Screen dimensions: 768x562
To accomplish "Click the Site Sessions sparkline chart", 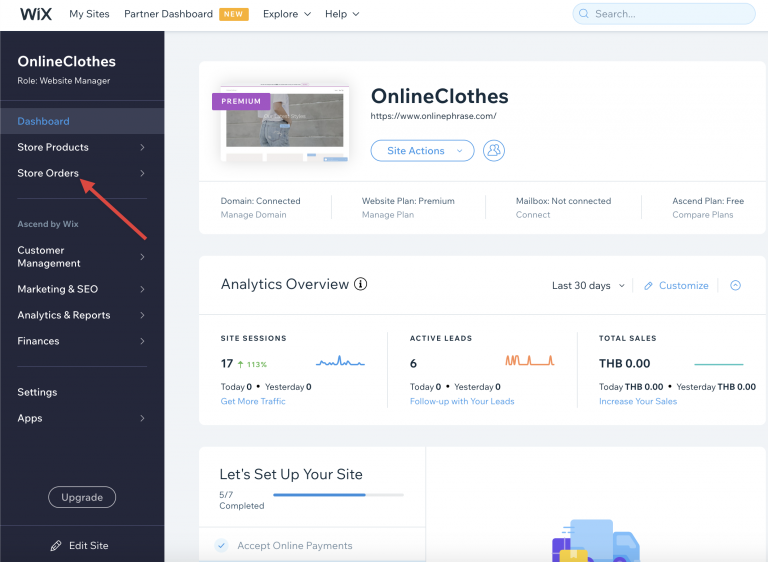I will [340, 362].
